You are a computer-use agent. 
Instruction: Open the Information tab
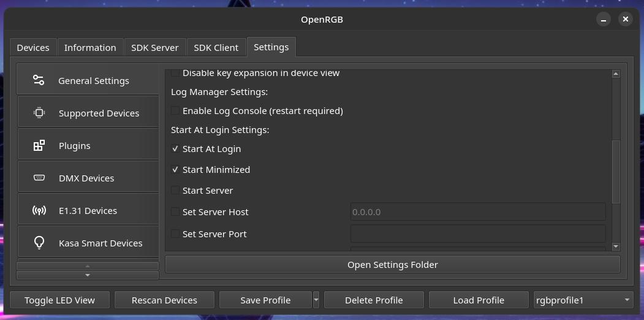coord(90,47)
